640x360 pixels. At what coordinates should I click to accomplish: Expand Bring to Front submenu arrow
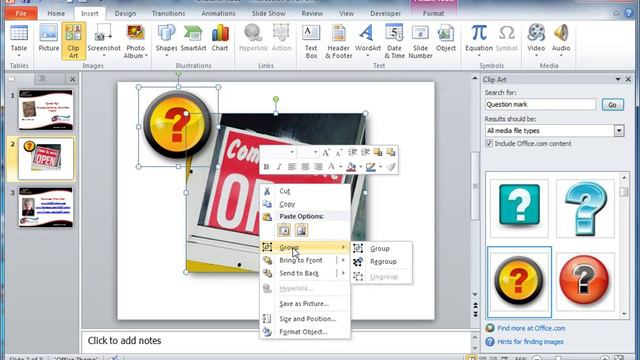pyautogui.click(x=343, y=260)
